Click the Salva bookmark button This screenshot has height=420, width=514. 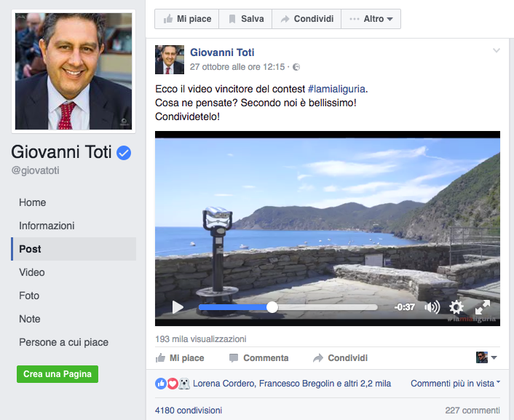click(x=245, y=19)
